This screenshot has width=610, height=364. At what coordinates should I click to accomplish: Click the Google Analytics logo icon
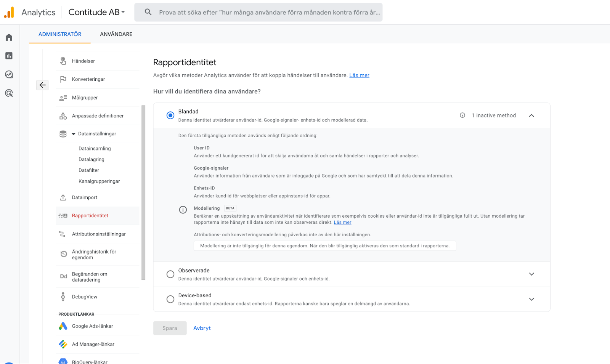pos(9,12)
